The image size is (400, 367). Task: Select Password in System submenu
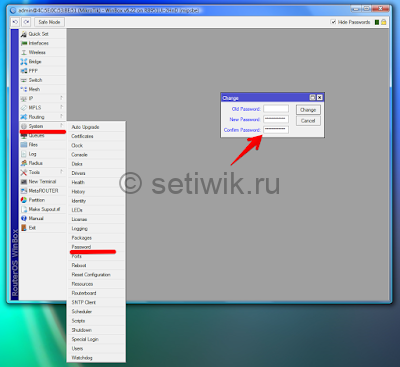click(96, 247)
